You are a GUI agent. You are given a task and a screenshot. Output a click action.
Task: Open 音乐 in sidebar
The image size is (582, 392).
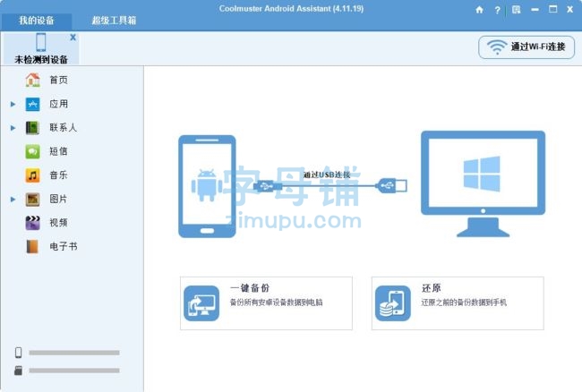(58, 175)
